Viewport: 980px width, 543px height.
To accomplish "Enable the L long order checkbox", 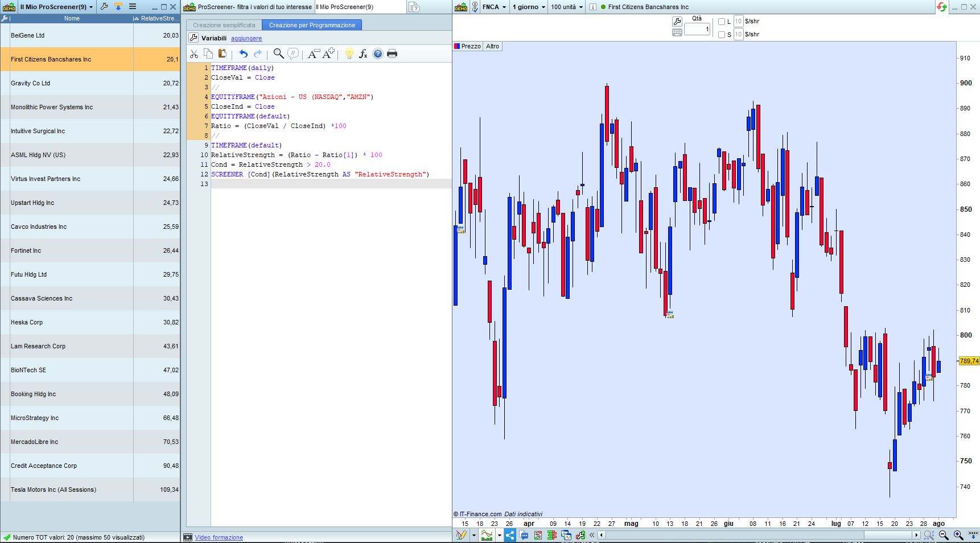I will tap(722, 22).
